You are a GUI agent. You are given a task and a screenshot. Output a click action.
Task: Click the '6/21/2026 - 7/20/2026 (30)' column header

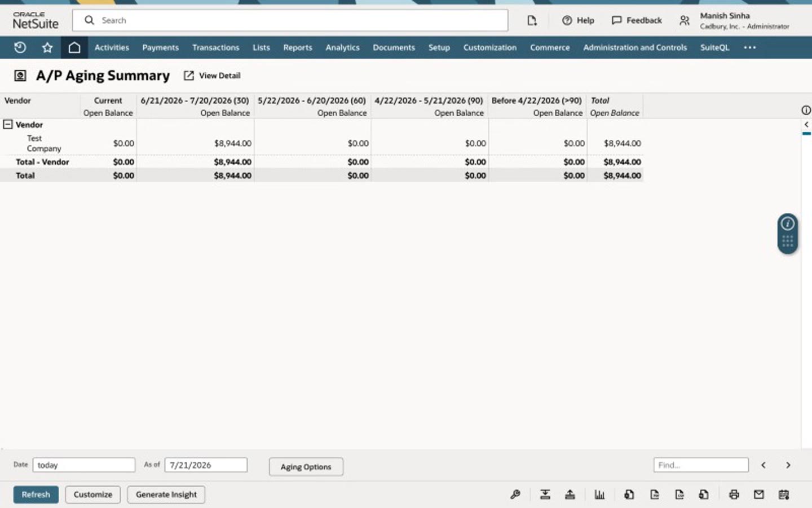(195, 100)
